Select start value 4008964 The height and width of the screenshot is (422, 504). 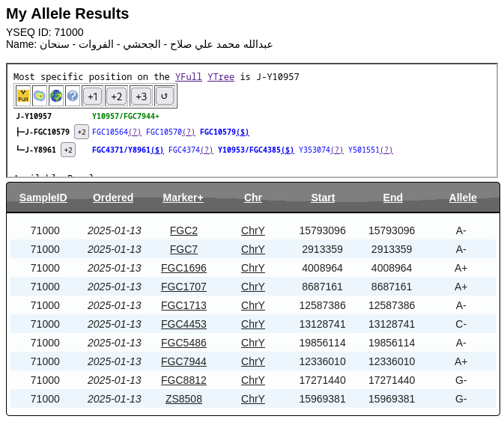pos(322,268)
